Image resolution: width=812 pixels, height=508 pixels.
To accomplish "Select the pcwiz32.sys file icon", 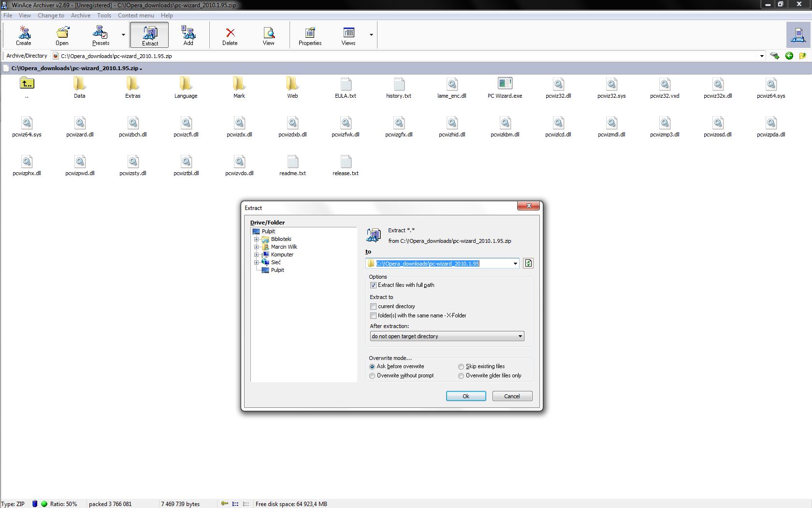I will click(x=611, y=84).
